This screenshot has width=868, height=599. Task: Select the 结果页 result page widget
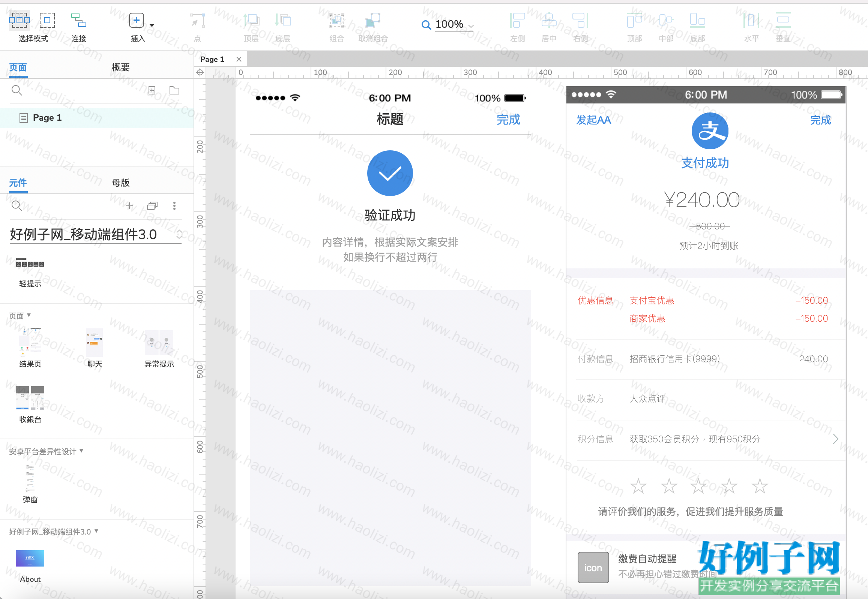pyautogui.click(x=30, y=348)
